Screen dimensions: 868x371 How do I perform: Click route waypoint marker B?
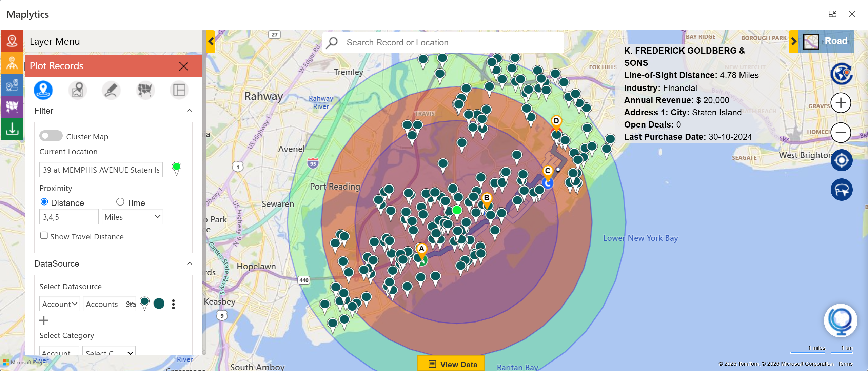(x=487, y=199)
